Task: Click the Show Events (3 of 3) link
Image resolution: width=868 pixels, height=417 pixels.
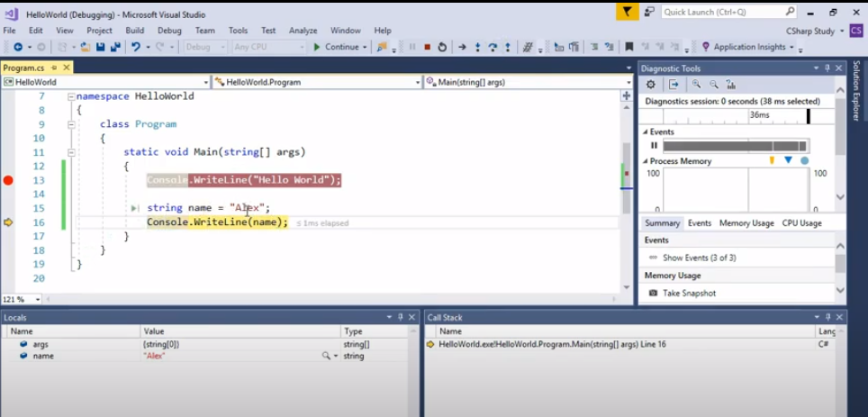Action: point(699,258)
